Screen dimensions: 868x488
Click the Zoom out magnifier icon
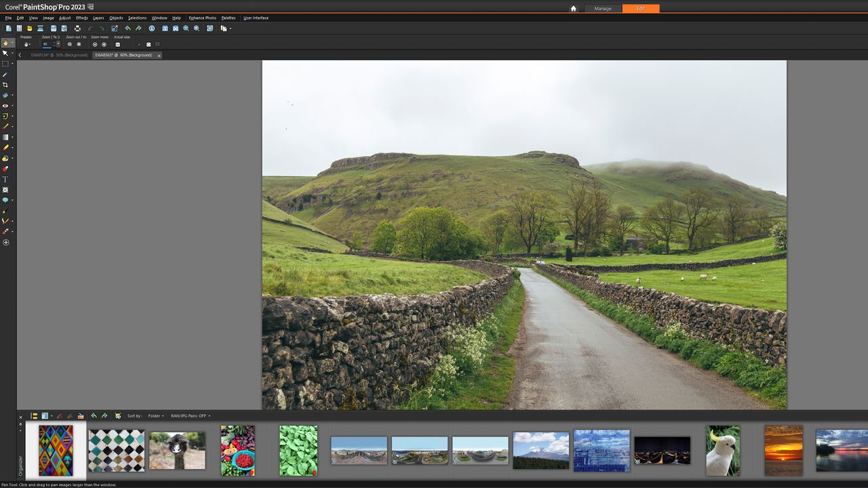pyautogui.click(x=186, y=28)
